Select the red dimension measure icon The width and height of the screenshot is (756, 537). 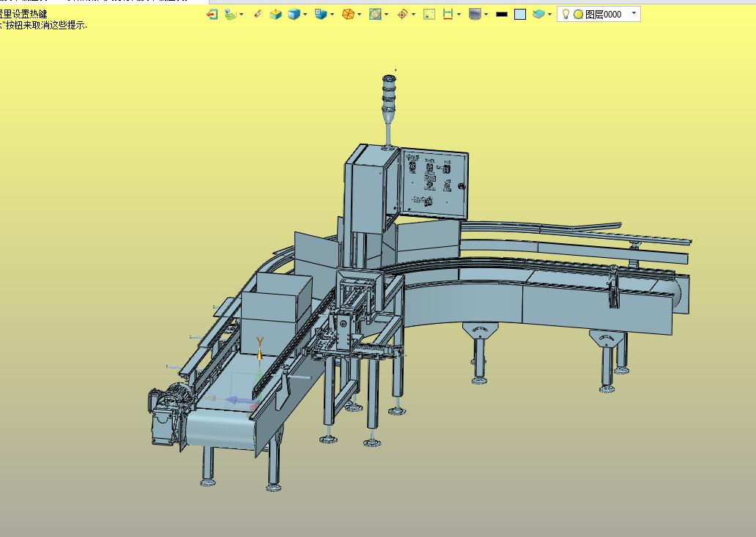coord(448,14)
